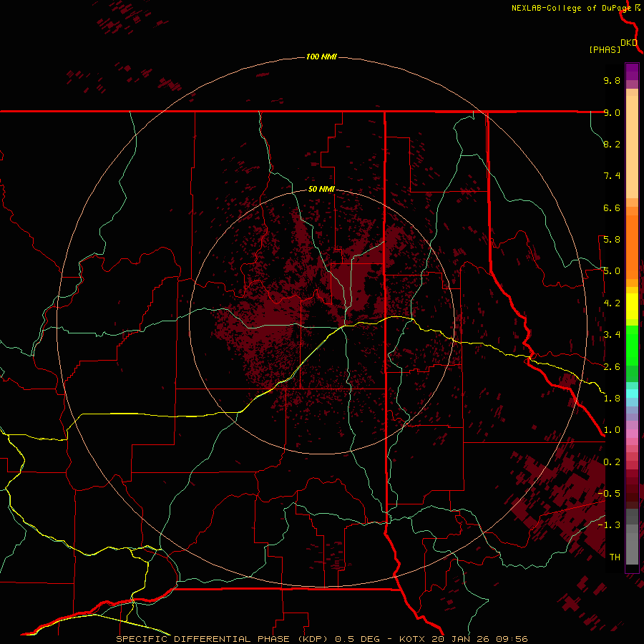Click the -1.3 scale value
Viewport: 644px width, 644px height.
click(609, 525)
